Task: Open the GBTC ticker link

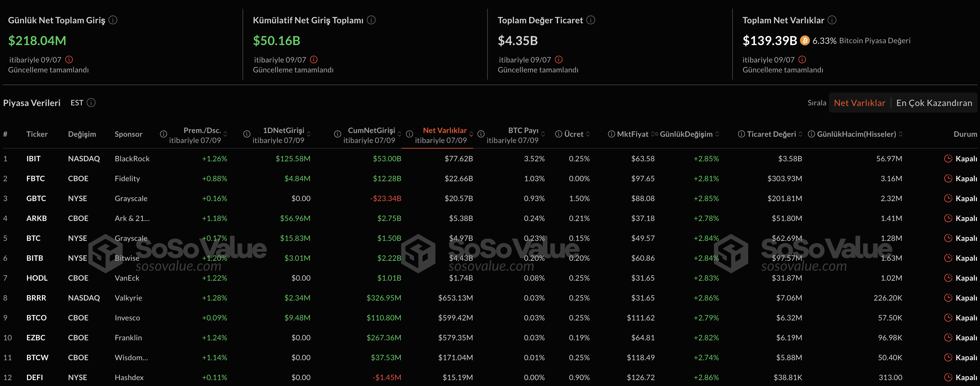Action: [36, 199]
